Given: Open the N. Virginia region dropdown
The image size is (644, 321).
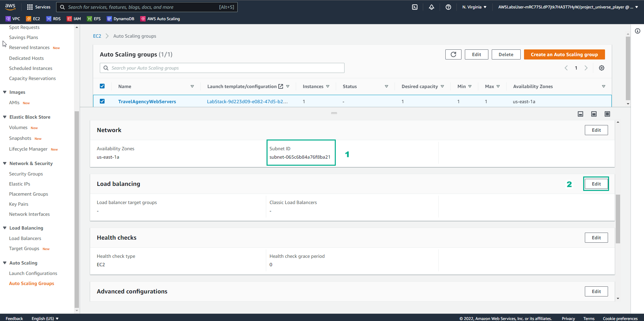Looking at the screenshot, I should 474,7.
